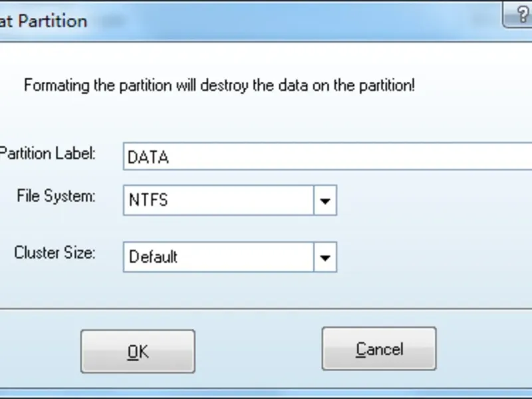Click the end of the warning sentence

click(413, 85)
